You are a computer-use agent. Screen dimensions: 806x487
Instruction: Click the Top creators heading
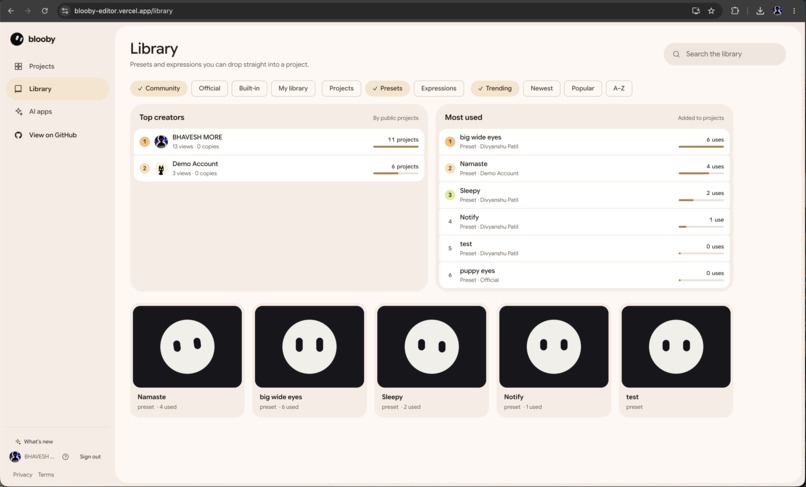pyautogui.click(x=161, y=117)
